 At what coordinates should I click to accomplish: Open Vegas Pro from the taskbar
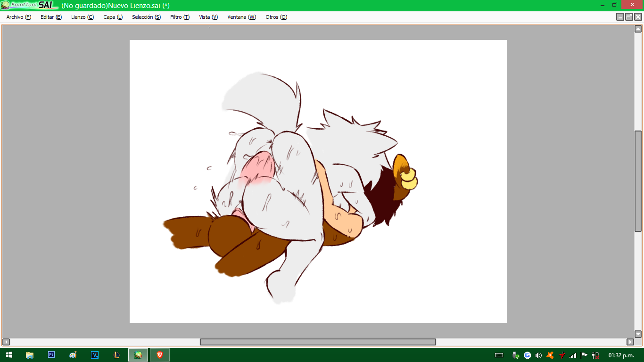(95, 355)
